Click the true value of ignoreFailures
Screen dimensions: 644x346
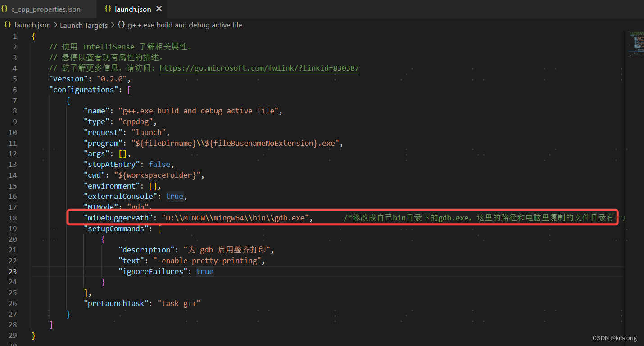pyautogui.click(x=205, y=271)
